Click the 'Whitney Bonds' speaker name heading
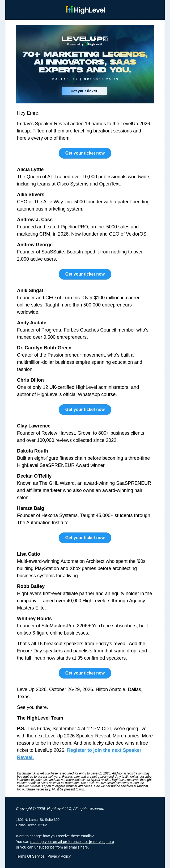Viewport: 170px width, 868px height. 34,618
